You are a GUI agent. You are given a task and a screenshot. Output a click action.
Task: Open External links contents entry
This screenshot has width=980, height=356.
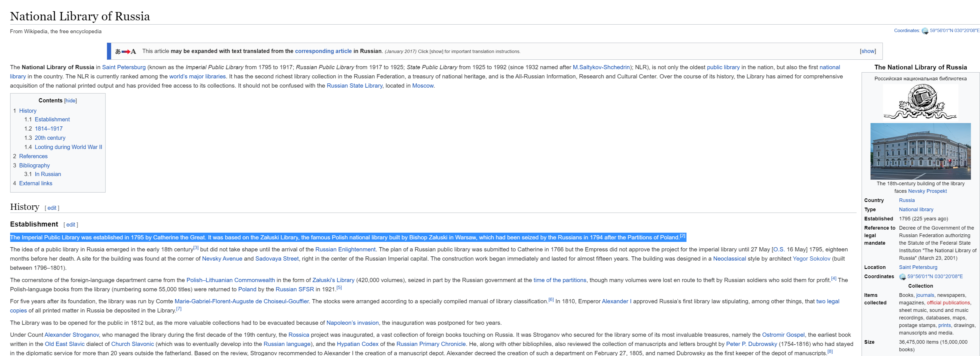[35, 183]
